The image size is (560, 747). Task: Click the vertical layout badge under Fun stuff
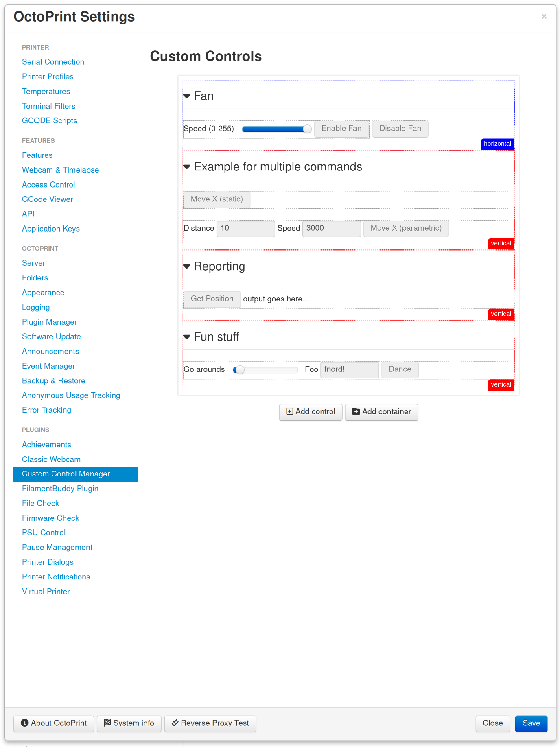(501, 384)
